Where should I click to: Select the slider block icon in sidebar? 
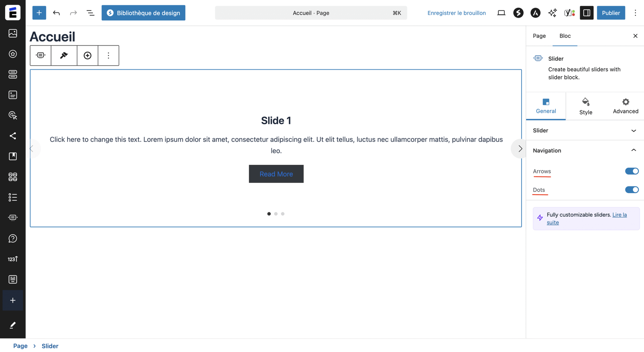13,217
